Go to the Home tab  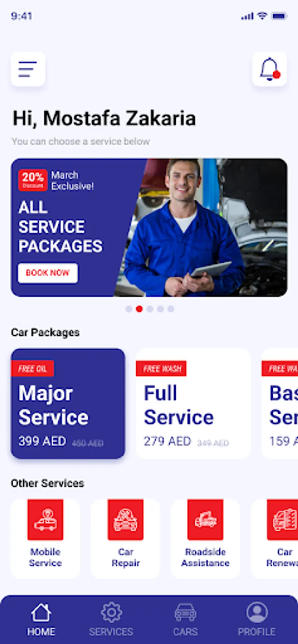click(41, 619)
